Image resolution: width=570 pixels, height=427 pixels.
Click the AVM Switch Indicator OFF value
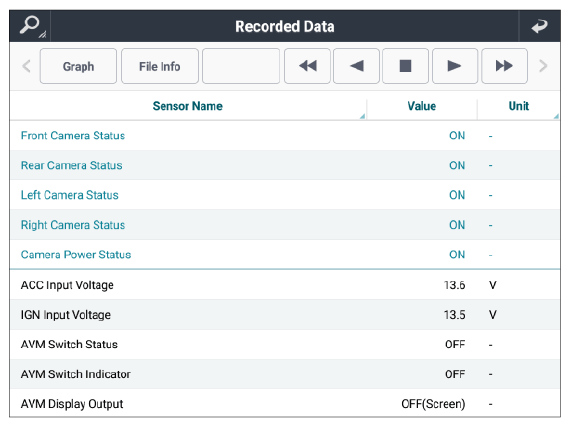tap(455, 374)
